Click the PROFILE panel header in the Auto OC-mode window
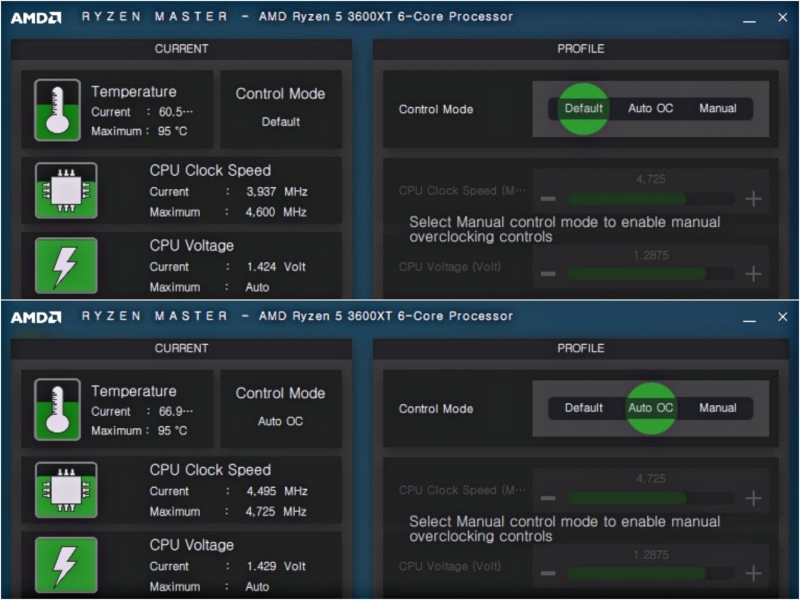The image size is (800, 600). [x=581, y=348]
